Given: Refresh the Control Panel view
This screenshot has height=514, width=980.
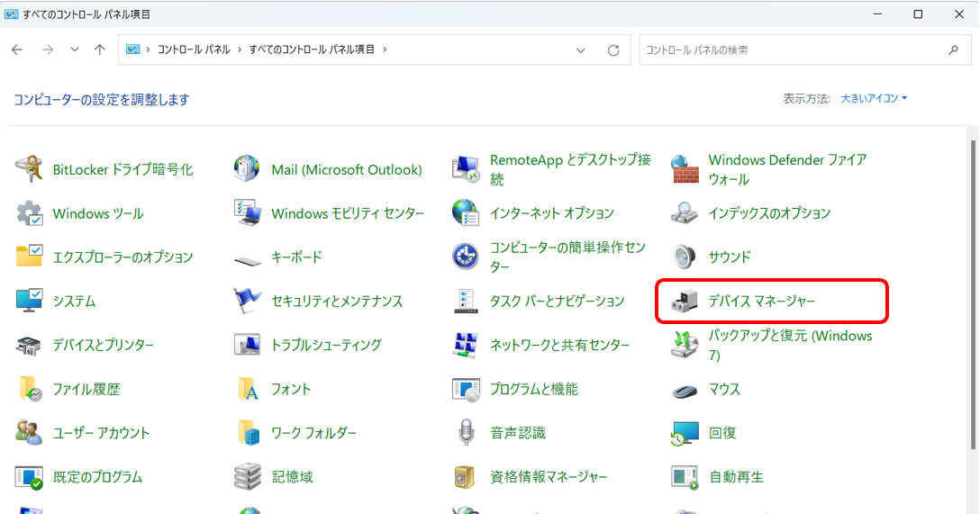Looking at the screenshot, I should (613, 50).
